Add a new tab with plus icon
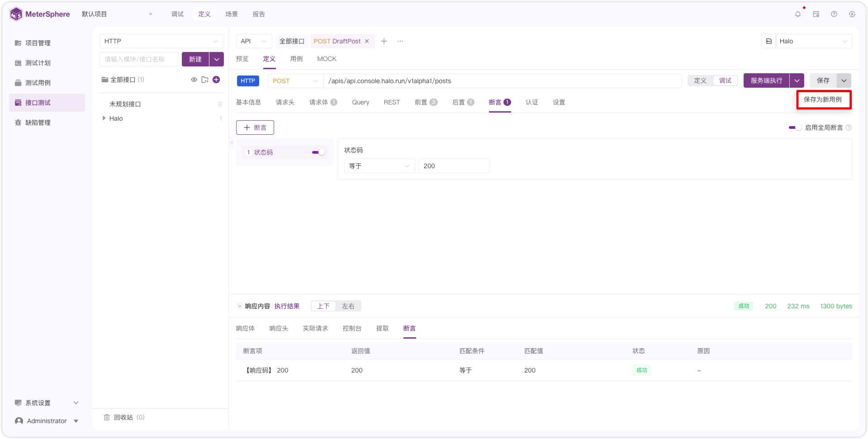 384,41
